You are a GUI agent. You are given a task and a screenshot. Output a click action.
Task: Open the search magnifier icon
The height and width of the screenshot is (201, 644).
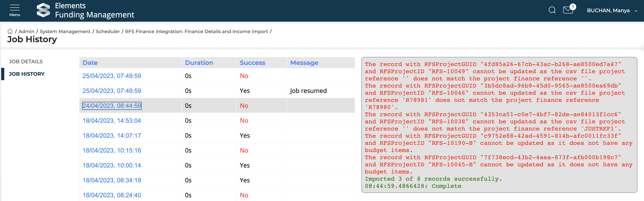(x=552, y=10)
